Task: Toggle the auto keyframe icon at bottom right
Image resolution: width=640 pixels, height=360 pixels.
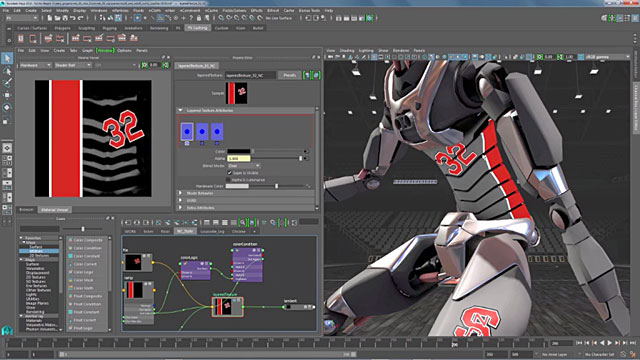Action: (x=622, y=354)
